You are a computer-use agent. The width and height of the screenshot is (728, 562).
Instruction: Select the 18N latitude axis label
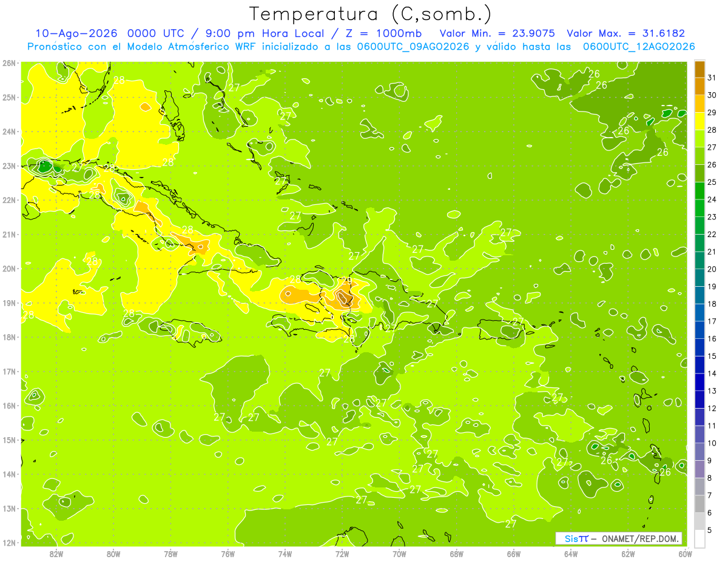(x=8, y=337)
